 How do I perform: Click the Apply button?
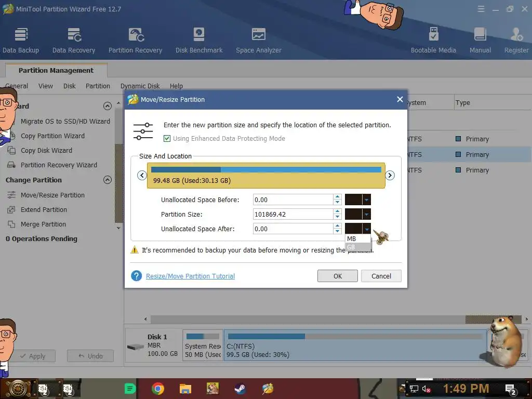tap(33, 356)
